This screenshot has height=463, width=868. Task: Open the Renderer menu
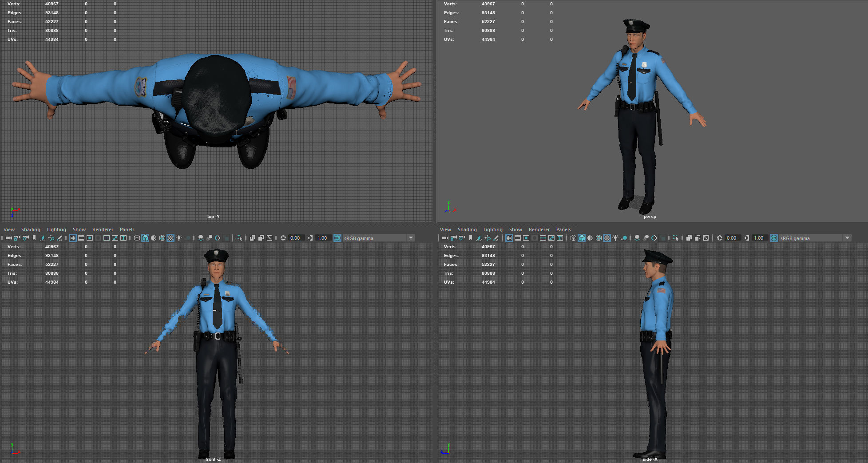103,230
